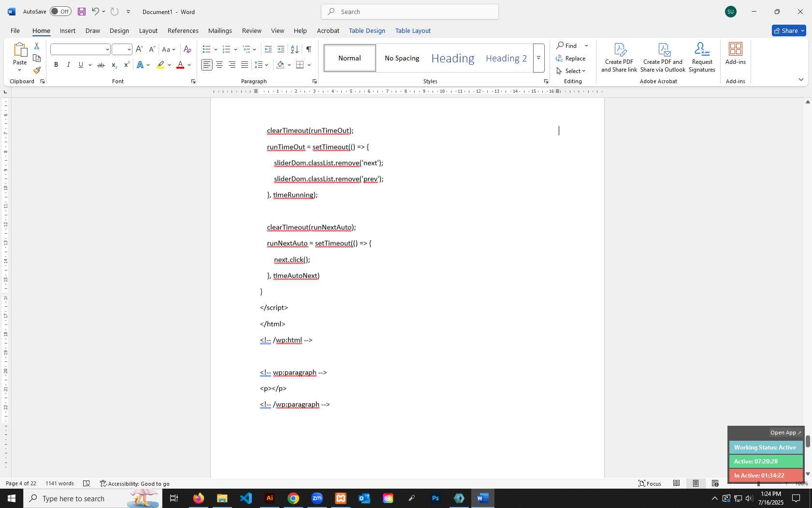Image resolution: width=812 pixels, height=508 pixels.
Task: Click Request Signatures icon
Action: point(702,58)
